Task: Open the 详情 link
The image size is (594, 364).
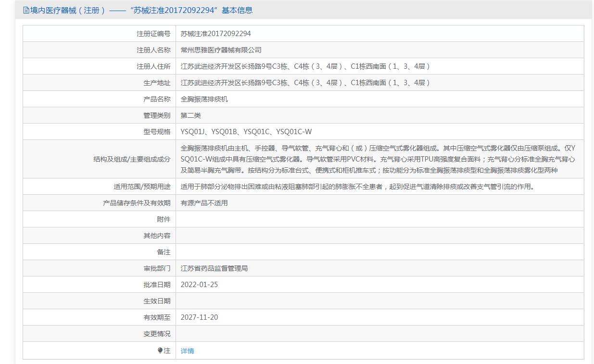Action: click(187, 351)
